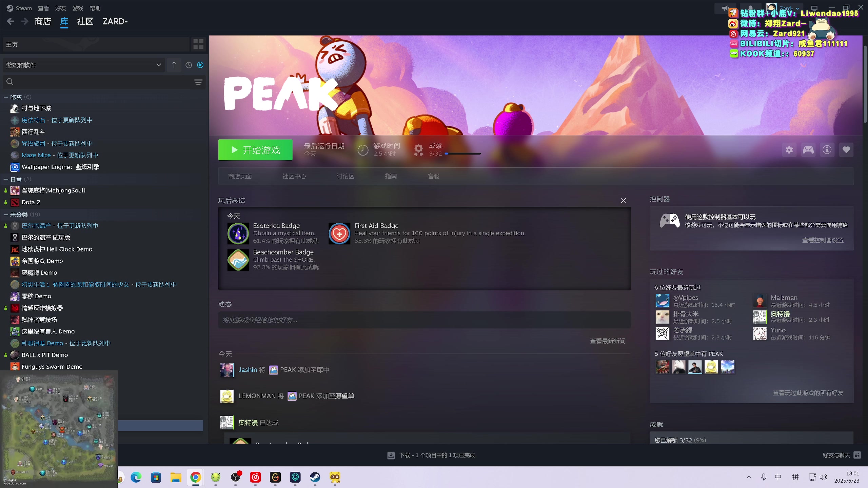Switch to the 社区 tab
The height and width of the screenshot is (488, 868).
(85, 22)
